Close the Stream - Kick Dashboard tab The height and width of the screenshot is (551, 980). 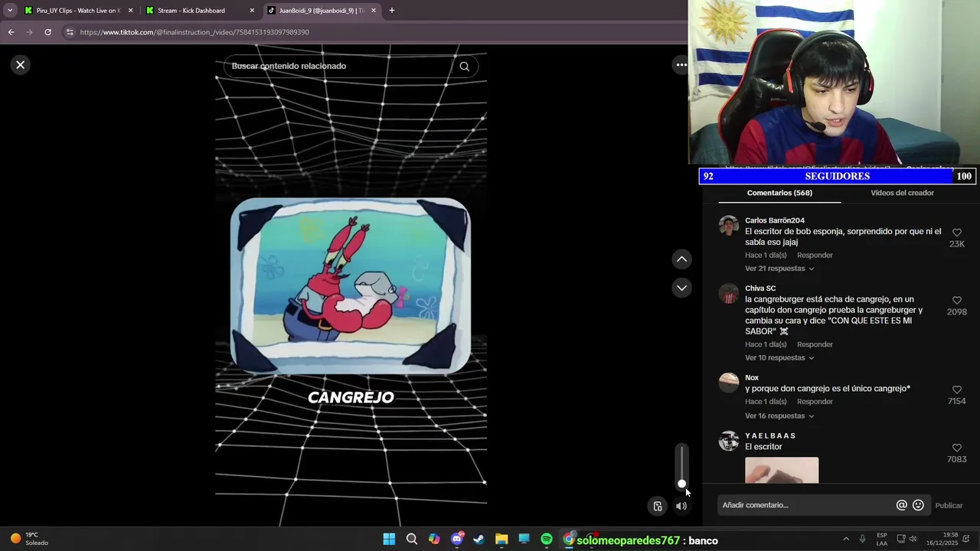[x=252, y=11]
